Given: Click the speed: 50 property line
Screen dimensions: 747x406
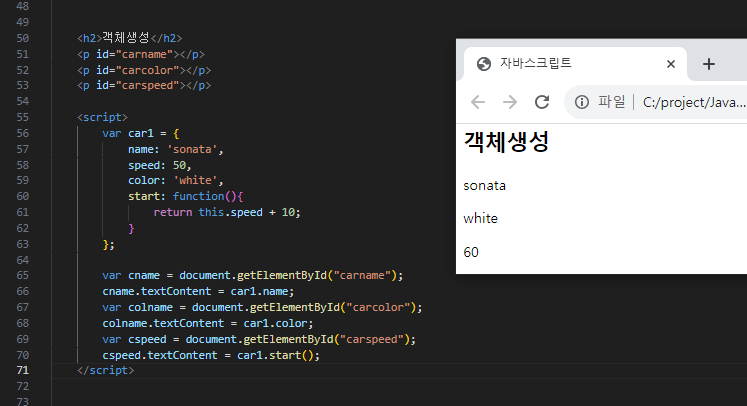Looking at the screenshot, I should [x=160, y=165].
